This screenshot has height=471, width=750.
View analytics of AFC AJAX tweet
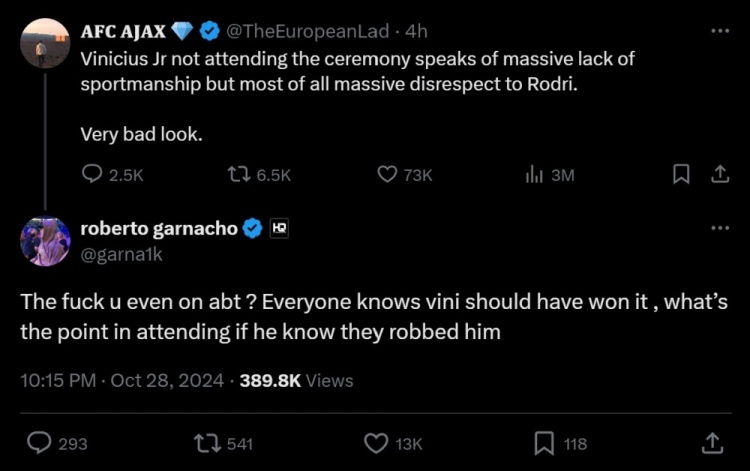535,174
